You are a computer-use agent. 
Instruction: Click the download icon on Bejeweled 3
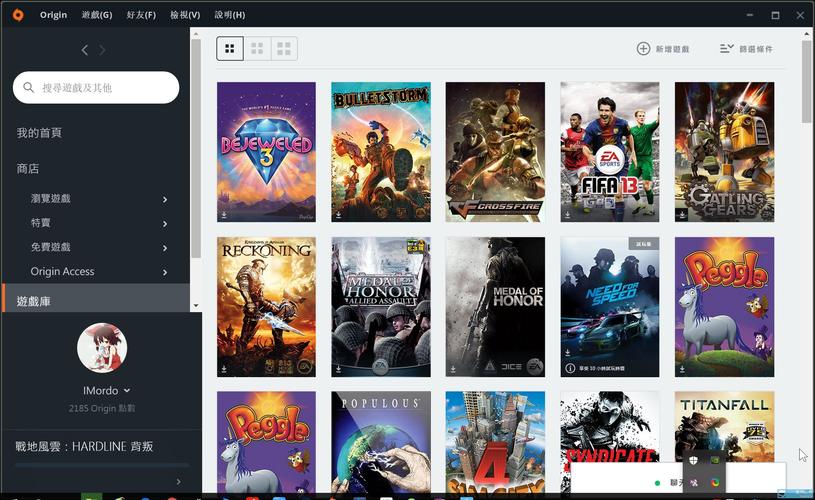click(x=224, y=214)
